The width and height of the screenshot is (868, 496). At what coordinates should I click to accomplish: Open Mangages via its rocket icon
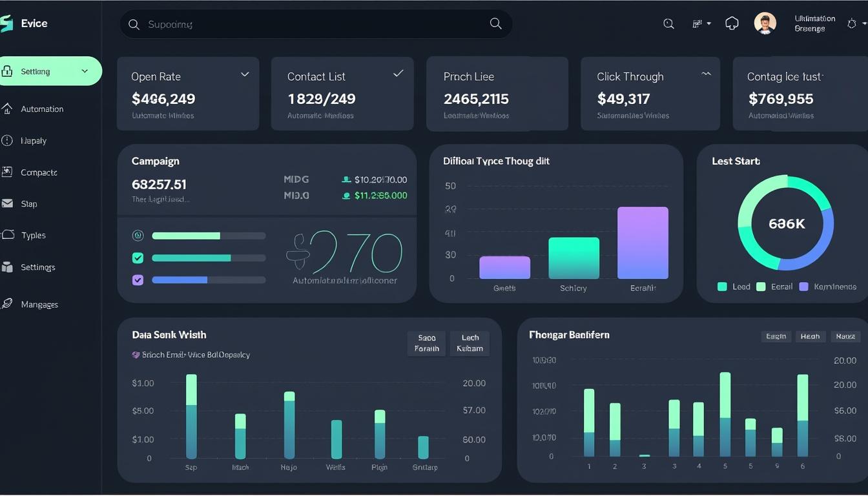pos(7,304)
